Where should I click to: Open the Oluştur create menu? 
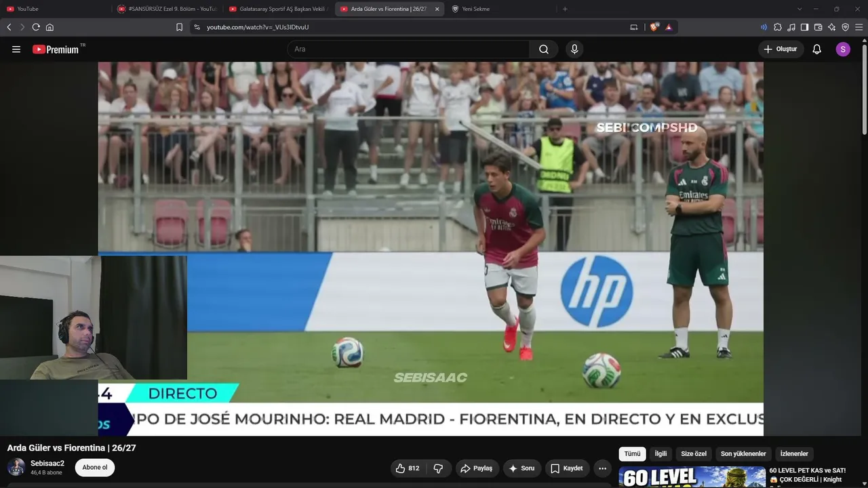tap(781, 49)
